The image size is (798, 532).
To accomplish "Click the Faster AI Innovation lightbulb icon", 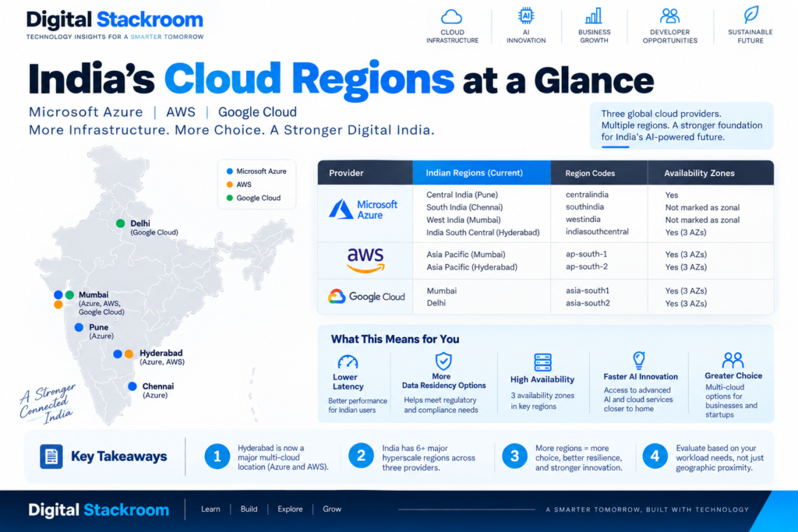I will click(639, 360).
